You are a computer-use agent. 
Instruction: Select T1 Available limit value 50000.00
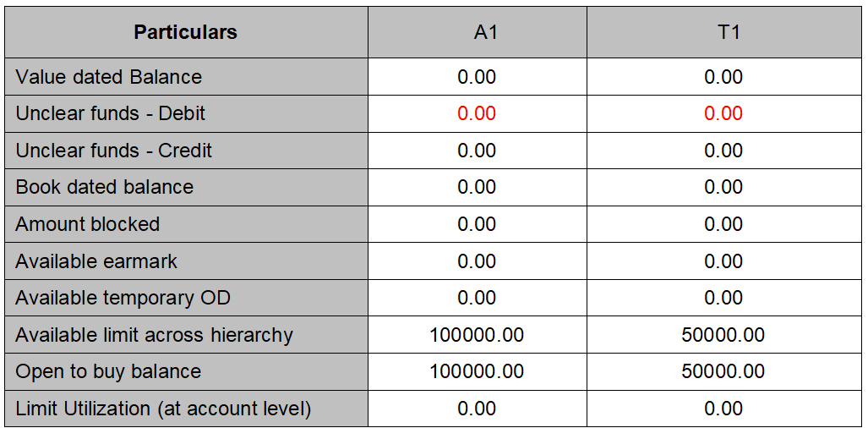723,335
